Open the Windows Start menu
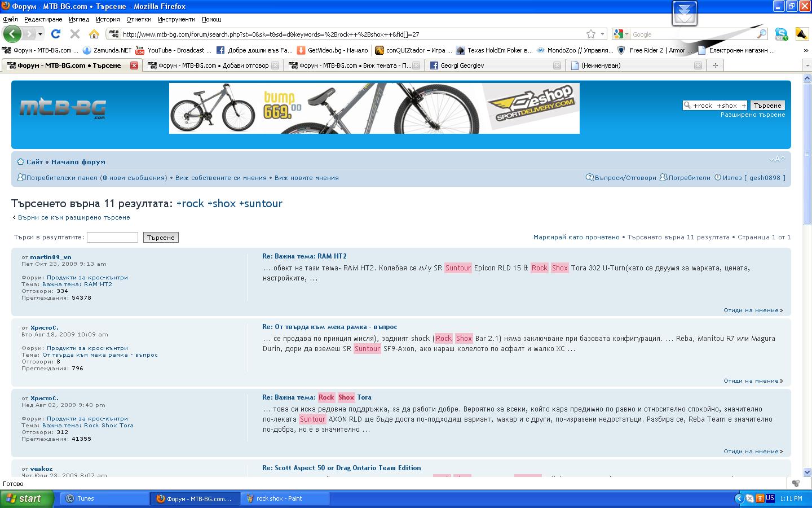Viewport: 812px width, 508px height. (27, 498)
